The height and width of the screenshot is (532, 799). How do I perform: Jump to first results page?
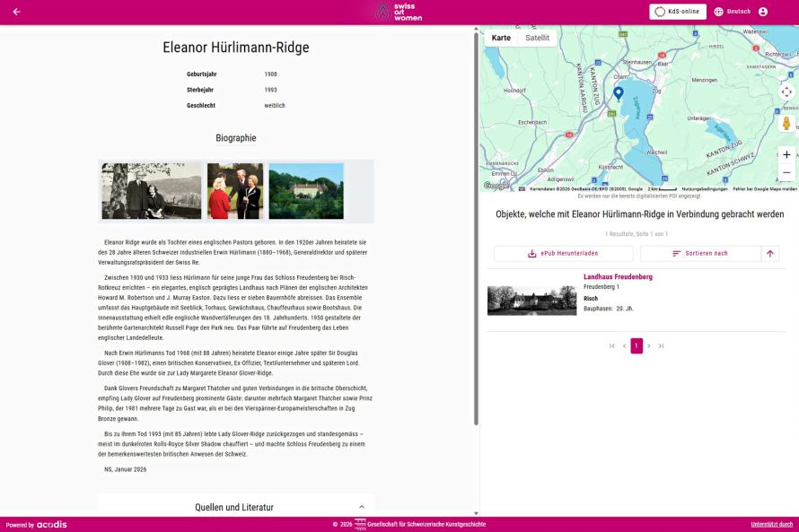[x=612, y=346]
